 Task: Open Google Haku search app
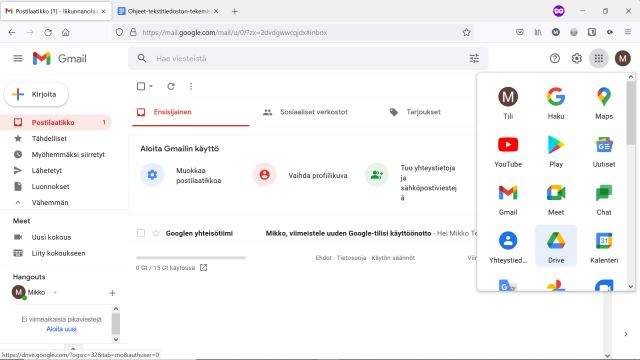pos(556,103)
